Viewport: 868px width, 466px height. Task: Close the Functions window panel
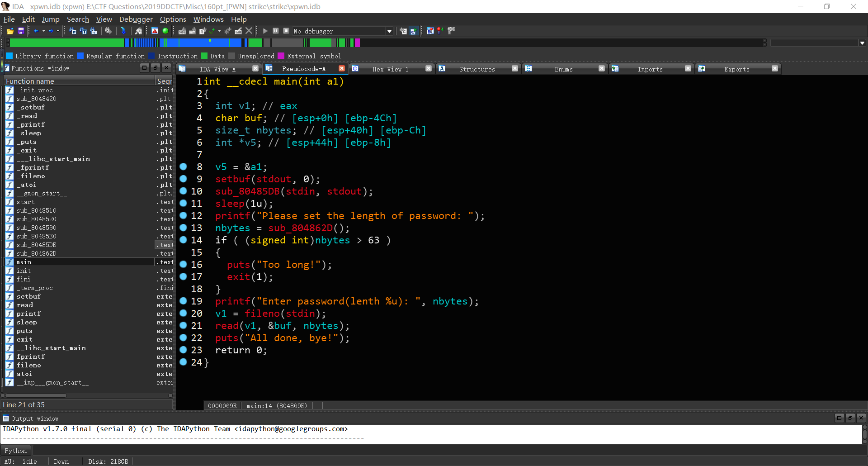point(166,68)
